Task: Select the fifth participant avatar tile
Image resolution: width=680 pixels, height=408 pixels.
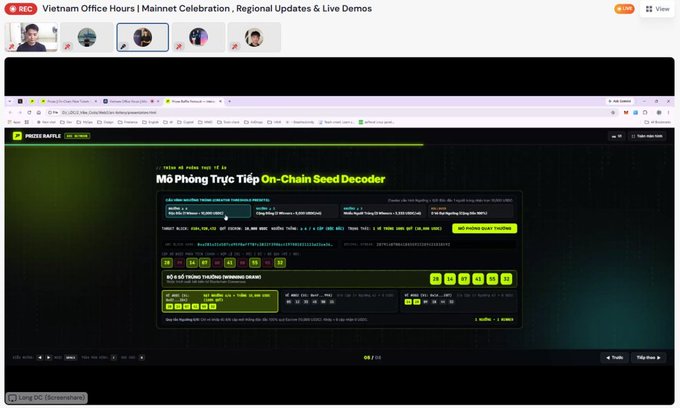Action: point(254,37)
